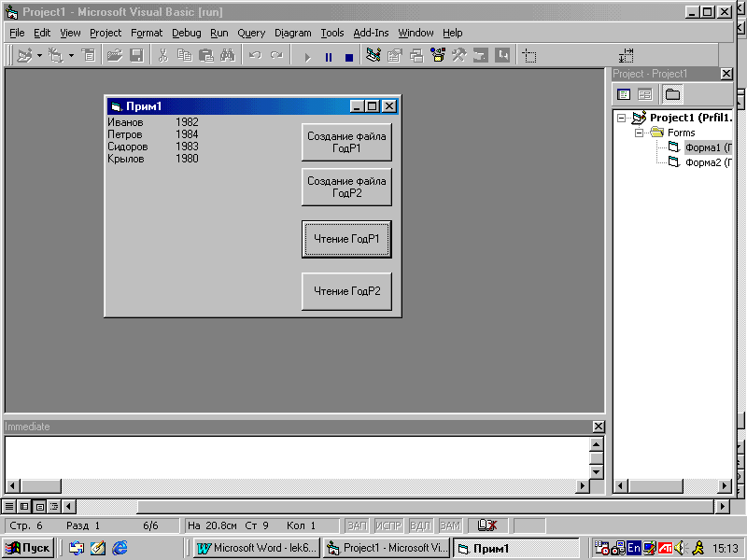
Task: Toggle Folders view in Project panel
Action: (672, 94)
